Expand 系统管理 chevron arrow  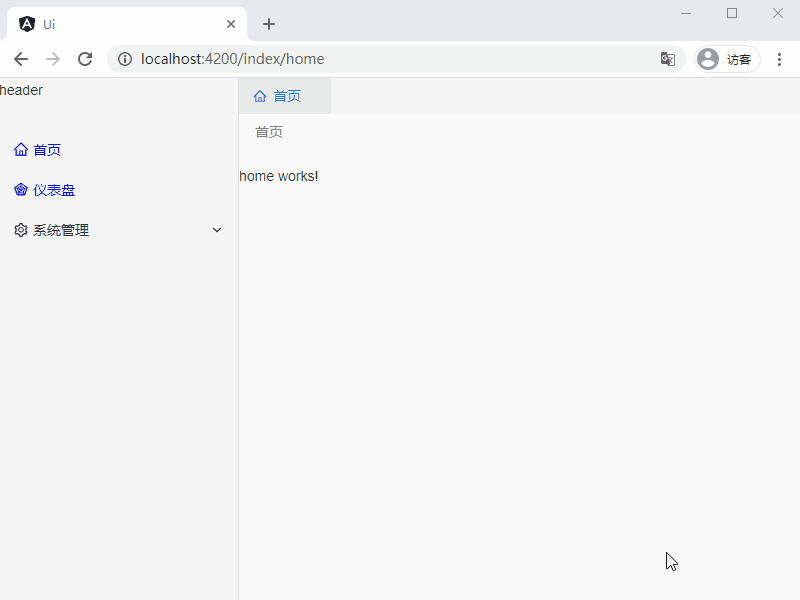[217, 230]
